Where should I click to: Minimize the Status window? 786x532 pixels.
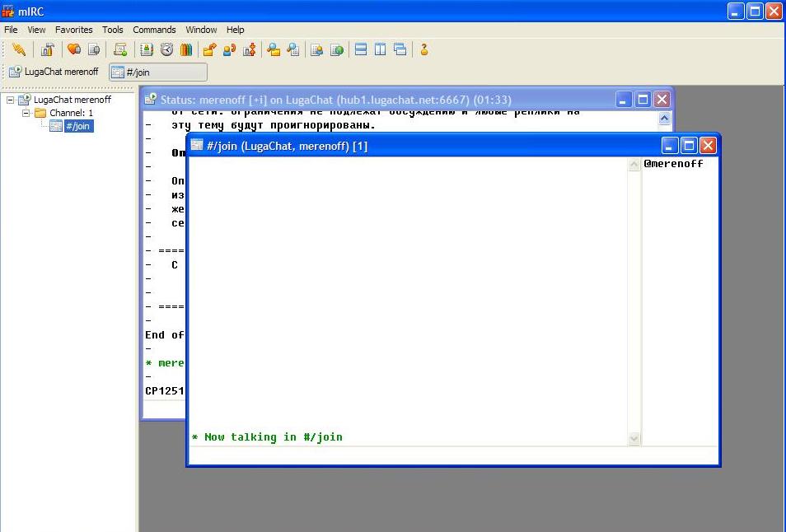623,99
